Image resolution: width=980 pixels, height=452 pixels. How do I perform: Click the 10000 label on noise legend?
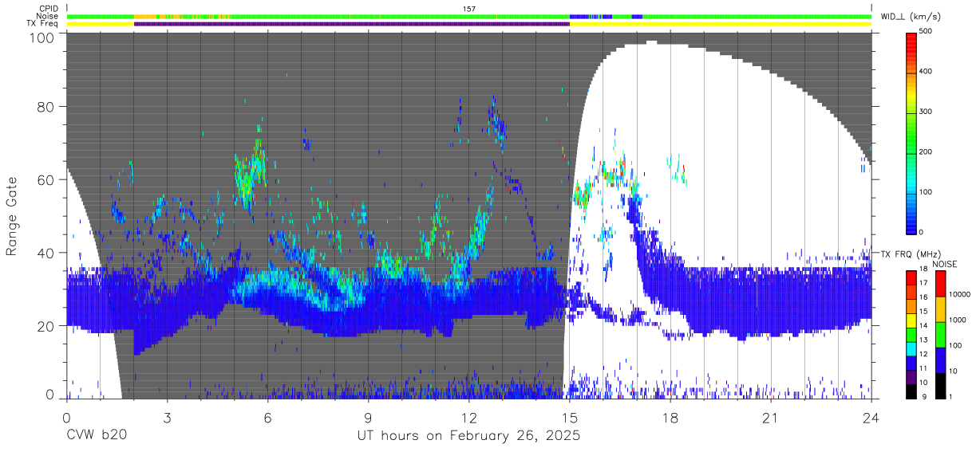click(960, 294)
